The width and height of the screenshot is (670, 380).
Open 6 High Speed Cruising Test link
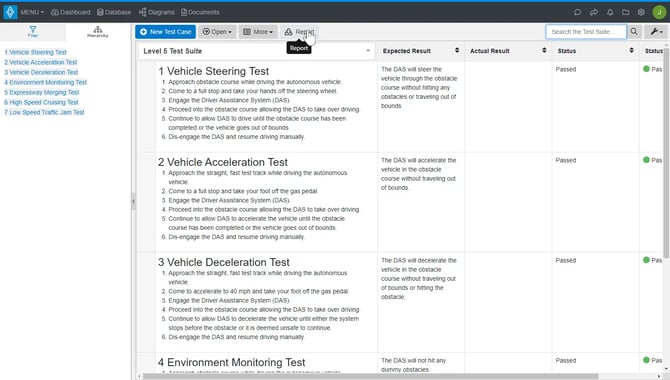(41, 102)
